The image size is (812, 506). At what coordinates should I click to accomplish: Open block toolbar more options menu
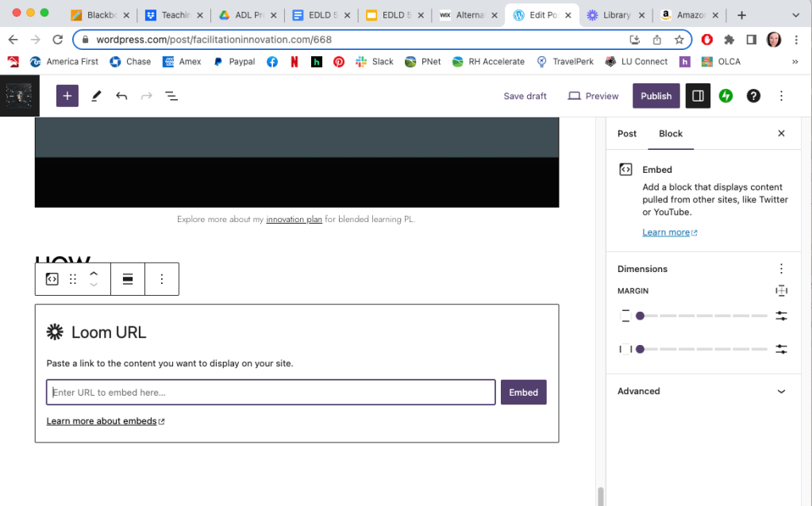[x=162, y=279]
